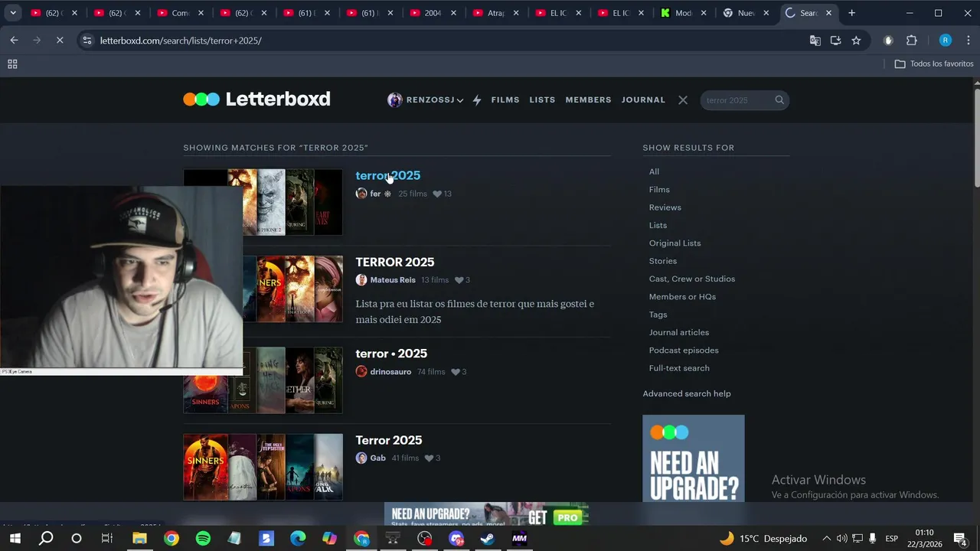Click the volume icon in system tray
Screen dimensions: 980x551
pos(842,539)
